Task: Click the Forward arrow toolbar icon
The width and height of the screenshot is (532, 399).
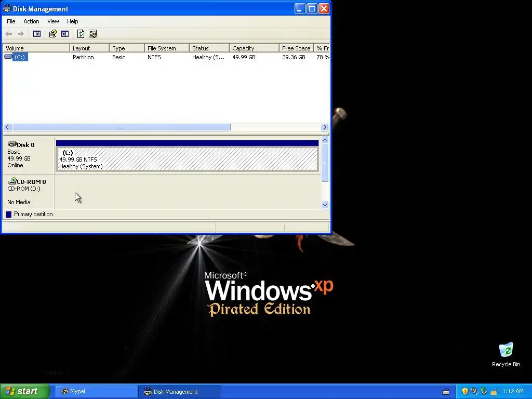Action: tap(21, 34)
